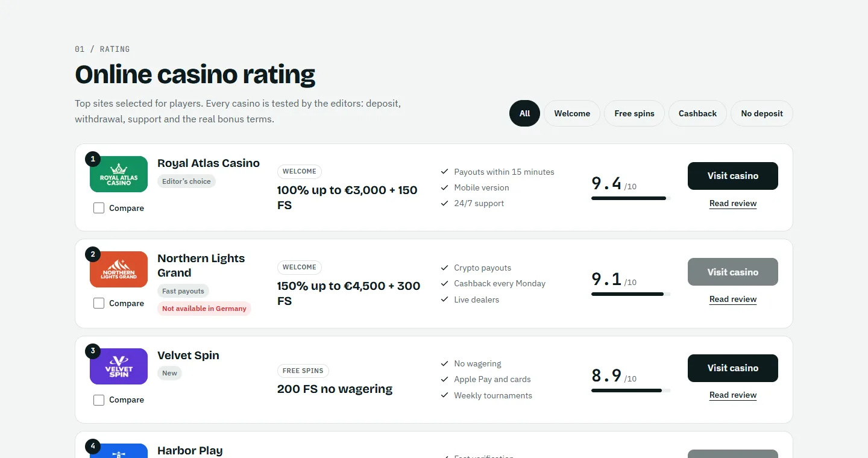
Task: Click the 01 / RATING label
Action: [x=102, y=49]
